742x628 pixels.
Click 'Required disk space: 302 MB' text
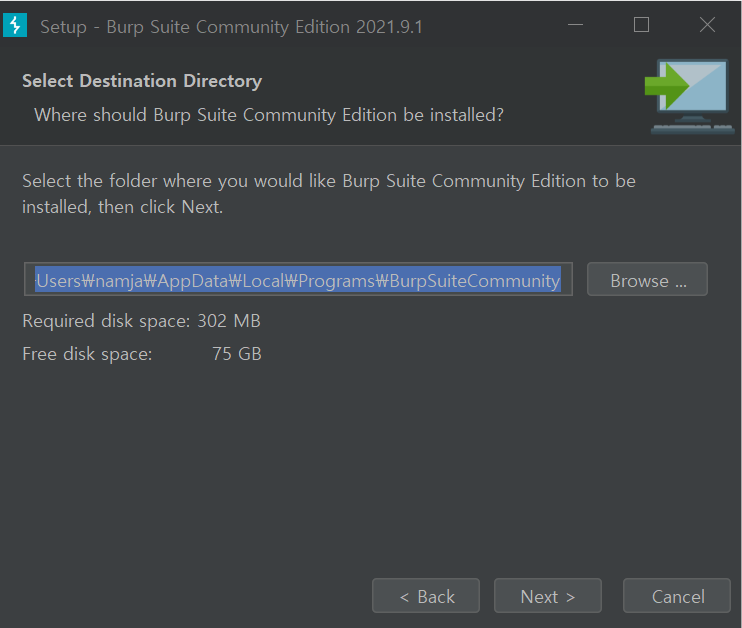[x=141, y=321]
